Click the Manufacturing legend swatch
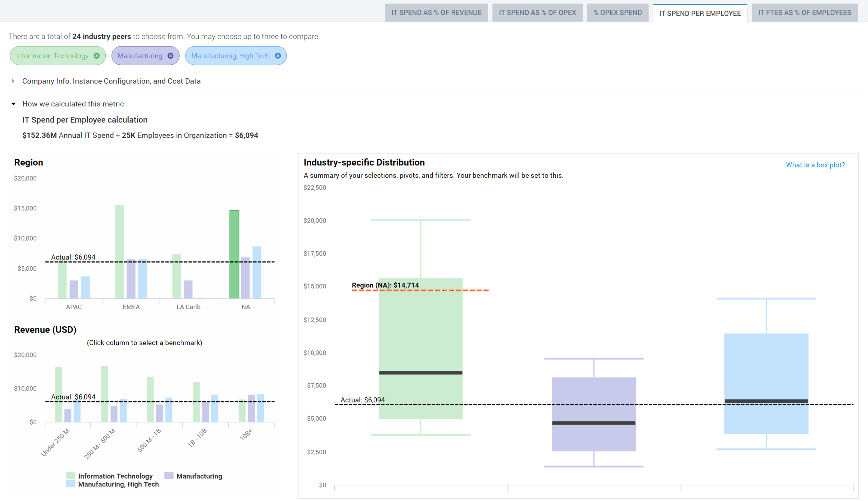Image resolution: width=868 pixels, height=501 pixels. click(169, 476)
